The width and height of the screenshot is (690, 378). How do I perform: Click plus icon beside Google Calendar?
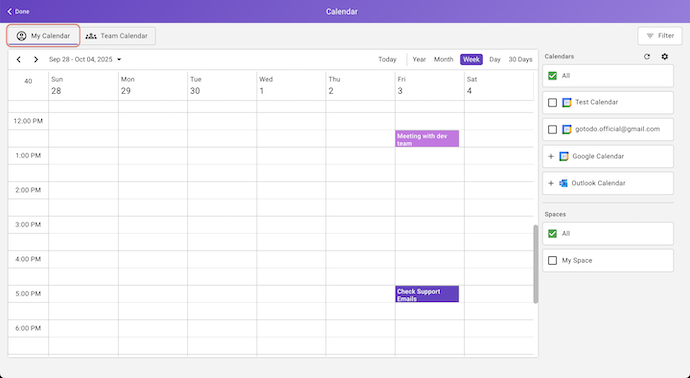[x=551, y=156]
